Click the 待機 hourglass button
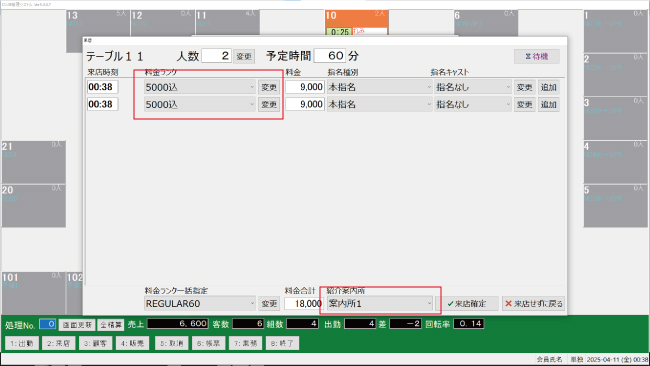Viewport: 650px width, 366px height. 537,56
